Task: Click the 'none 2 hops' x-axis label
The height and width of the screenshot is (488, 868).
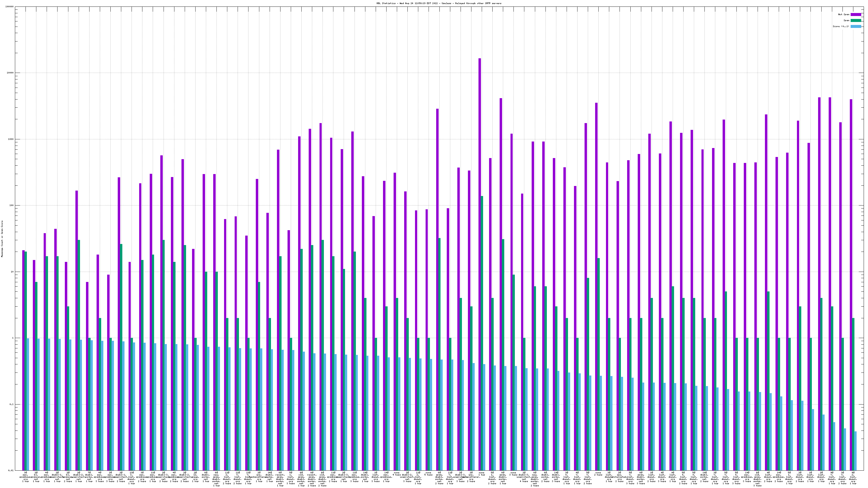Action: (x=598, y=474)
